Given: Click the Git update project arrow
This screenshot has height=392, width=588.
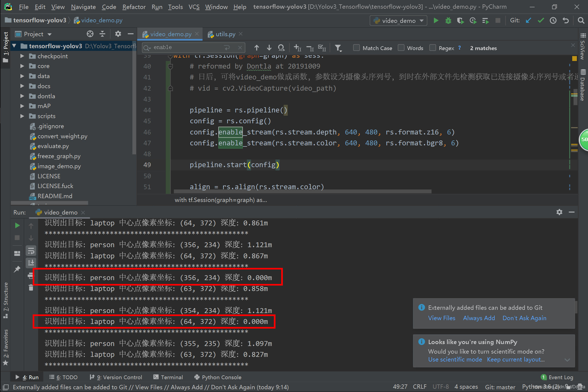Looking at the screenshot, I should point(528,21).
